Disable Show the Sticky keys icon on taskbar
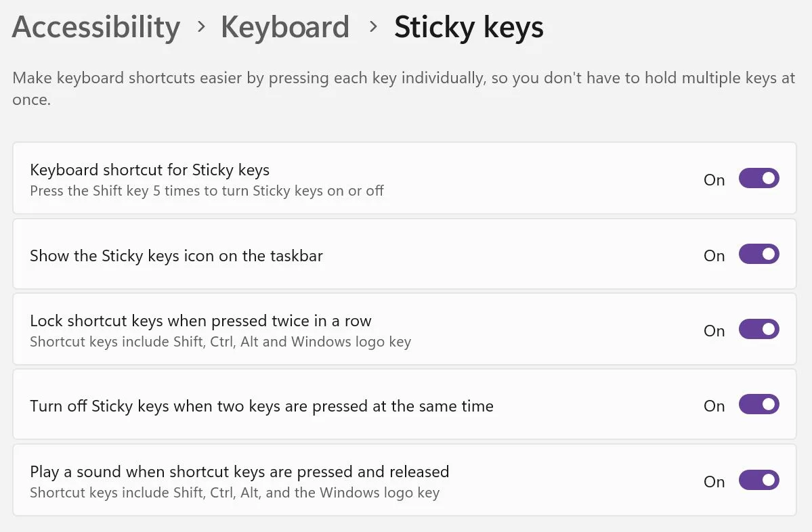812x532 pixels. click(758, 254)
